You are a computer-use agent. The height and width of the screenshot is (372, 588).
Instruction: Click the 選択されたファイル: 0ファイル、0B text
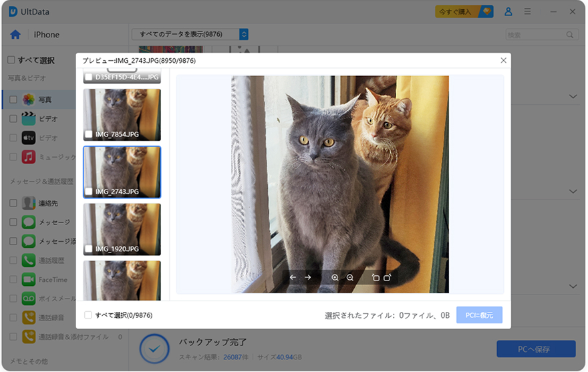(387, 315)
